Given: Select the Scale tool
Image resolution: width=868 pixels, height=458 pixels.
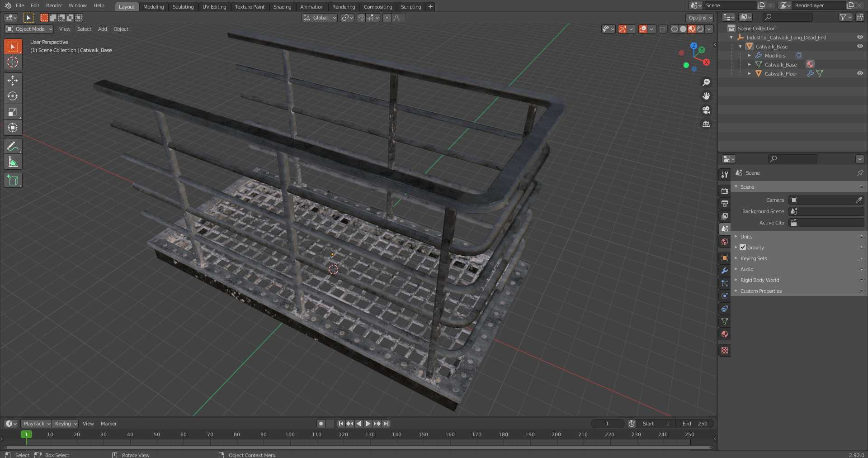Looking at the screenshot, I should (x=13, y=112).
